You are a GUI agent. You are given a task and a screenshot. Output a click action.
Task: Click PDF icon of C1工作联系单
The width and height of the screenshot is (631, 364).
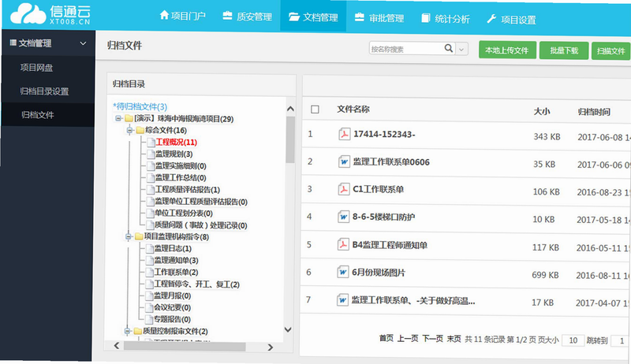coord(343,189)
